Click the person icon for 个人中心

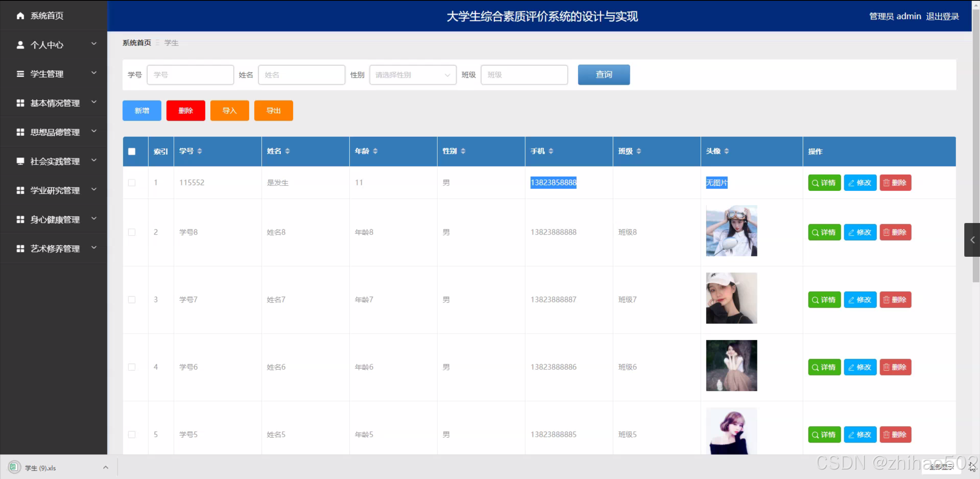click(x=20, y=45)
